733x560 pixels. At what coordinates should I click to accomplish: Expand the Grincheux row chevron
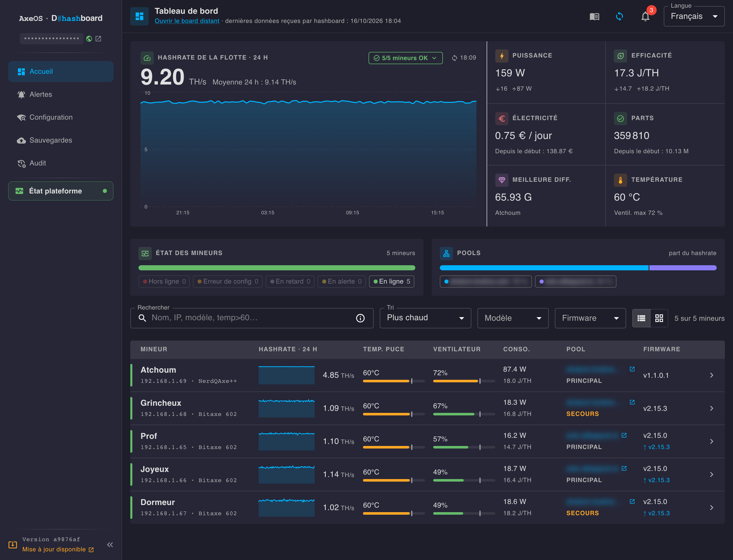pyautogui.click(x=712, y=408)
